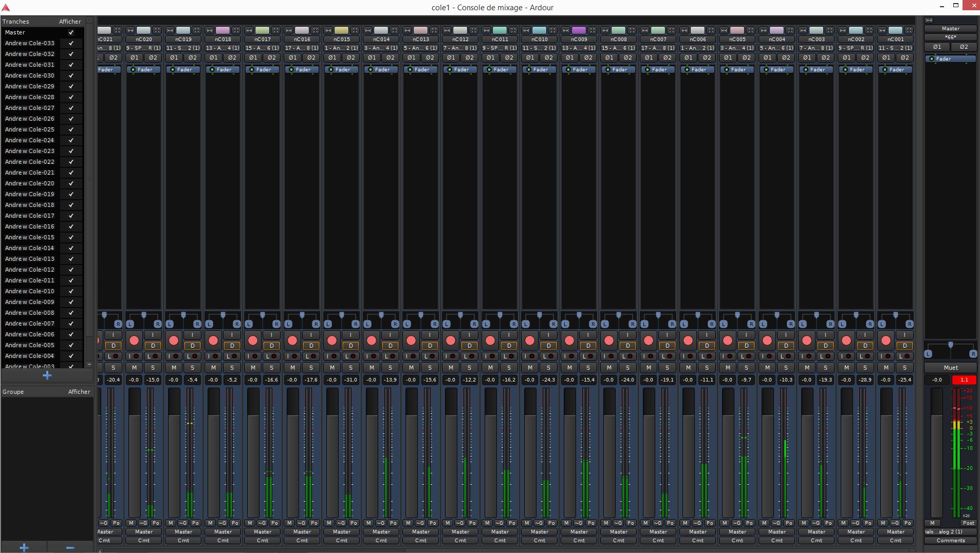Toggle Ø2 phase invert on nC006
The height and width of the screenshot is (553, 980).
pos(707,58)
